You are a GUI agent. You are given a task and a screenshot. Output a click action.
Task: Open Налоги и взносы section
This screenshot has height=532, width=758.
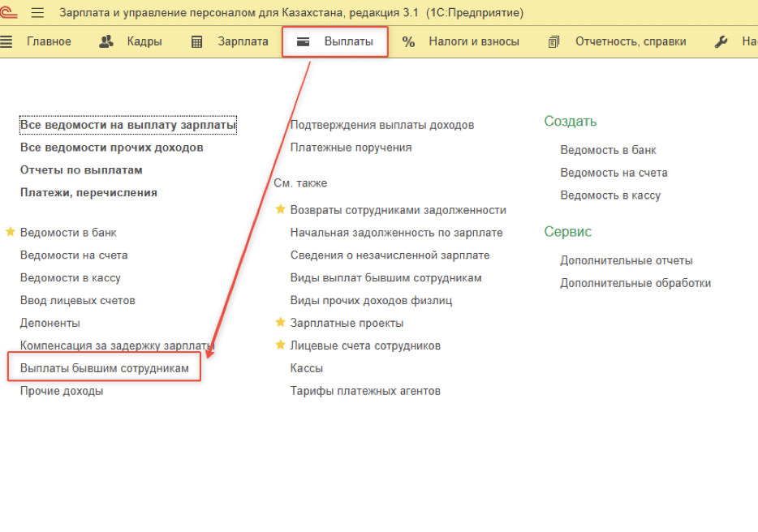(x=461, y=41)
